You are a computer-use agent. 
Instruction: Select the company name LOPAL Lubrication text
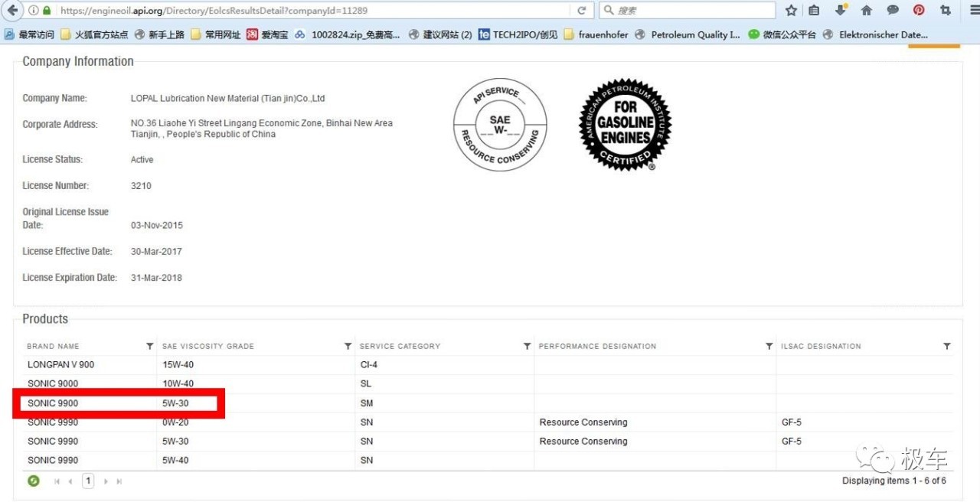pos(228,99)
